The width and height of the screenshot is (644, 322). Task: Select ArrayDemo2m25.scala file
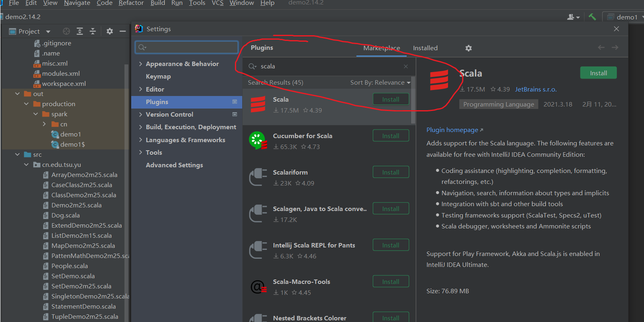(x=84, y=175)
